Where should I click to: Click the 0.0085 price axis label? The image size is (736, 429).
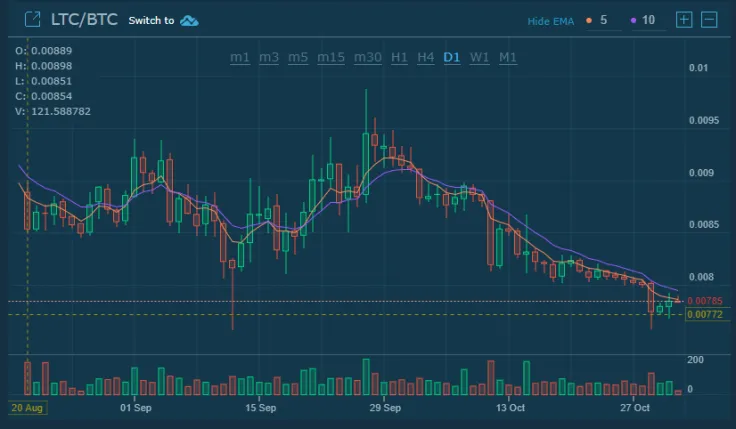pos(704,225)
